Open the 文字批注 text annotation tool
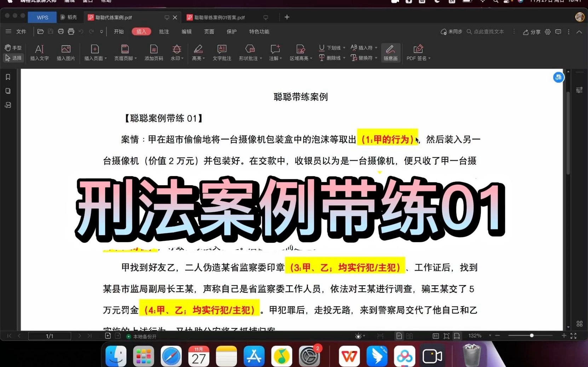588x367 pixels. [x=222, y=52]
